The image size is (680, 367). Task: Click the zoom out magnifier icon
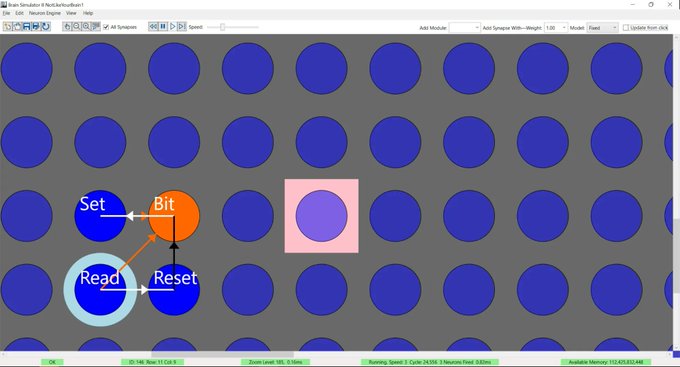coord(76,26)
